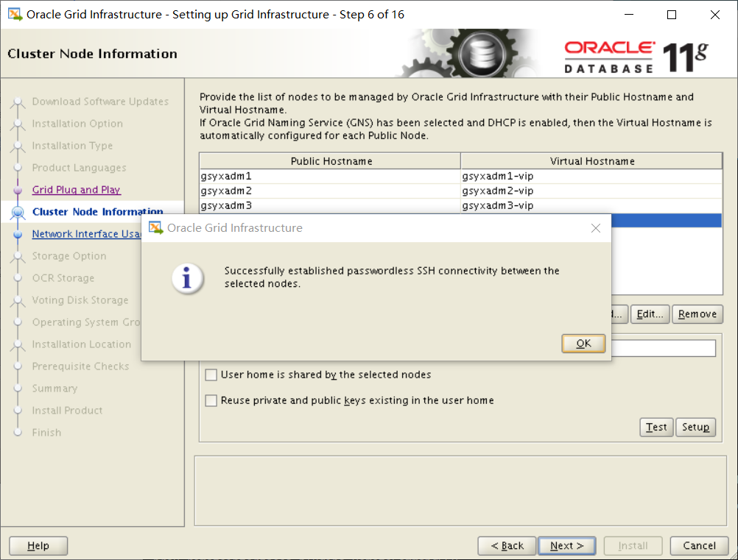The width and height of the screenshot is (738, 560).
Task: Click the Prerequisite Checks step
Action: click(80, 366)
